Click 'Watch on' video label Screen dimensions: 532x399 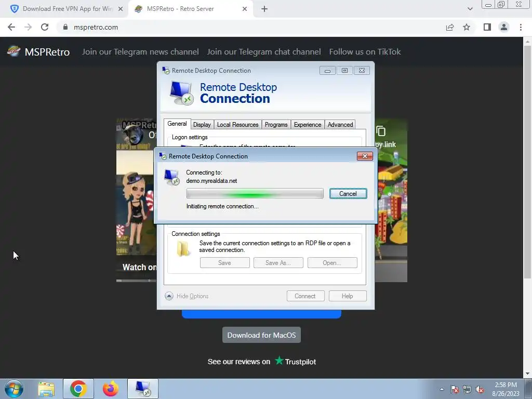(x=139, y=267)
